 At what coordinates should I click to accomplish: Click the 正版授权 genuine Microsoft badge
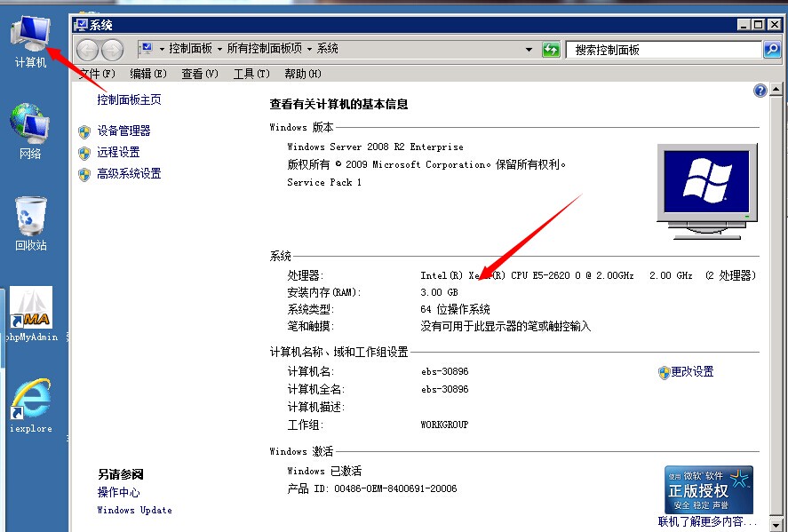pos(709,489)
